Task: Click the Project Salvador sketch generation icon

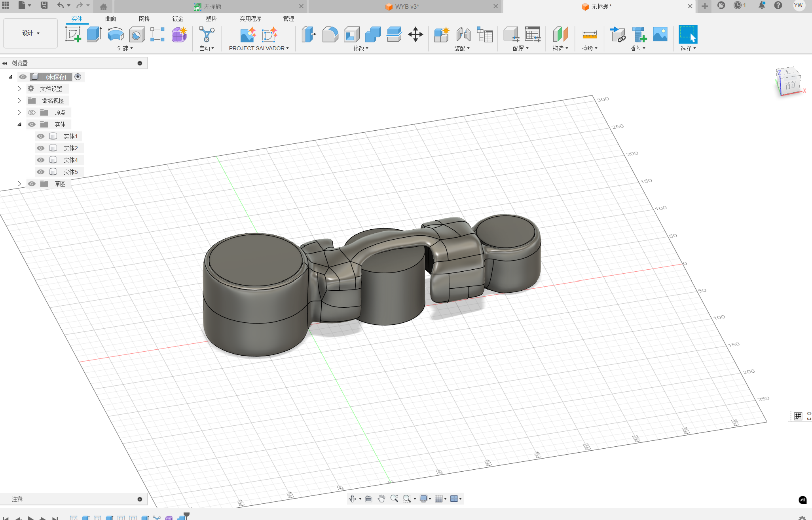Action: [x=269, y=34]
